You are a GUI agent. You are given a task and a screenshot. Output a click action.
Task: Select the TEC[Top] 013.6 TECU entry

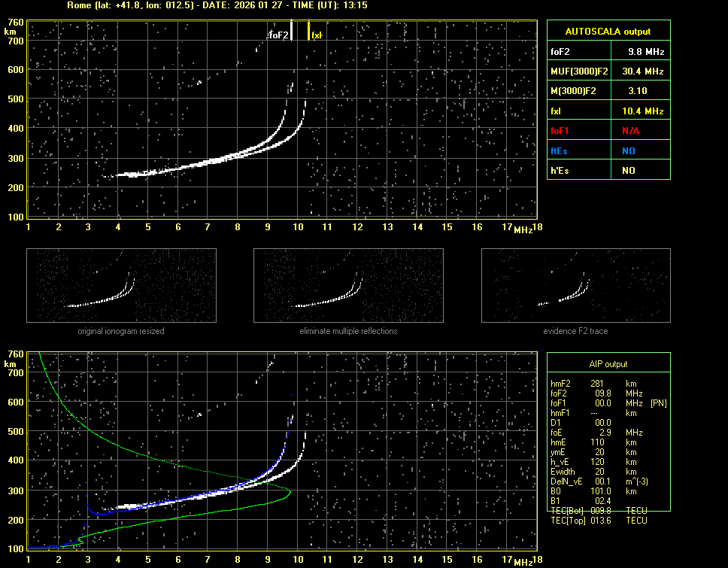602,521
